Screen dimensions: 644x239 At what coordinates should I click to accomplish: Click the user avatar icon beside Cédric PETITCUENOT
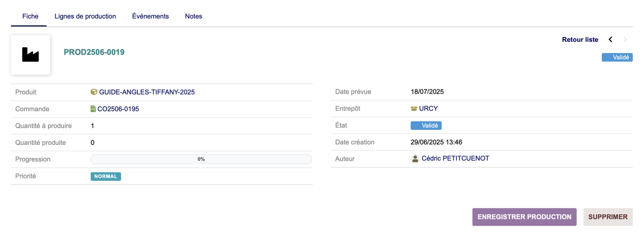point(415,159)
